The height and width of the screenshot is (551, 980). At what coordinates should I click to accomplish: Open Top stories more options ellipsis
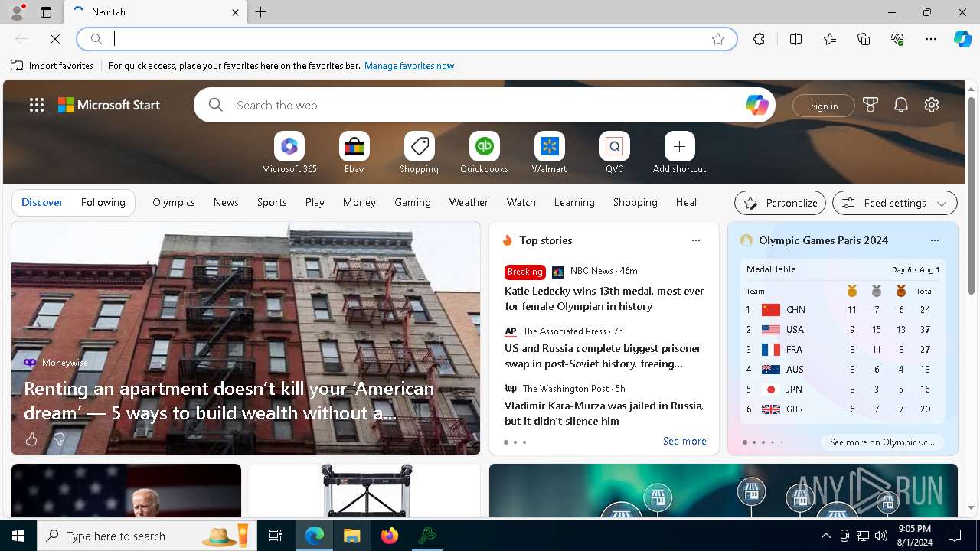coord(696,240)
